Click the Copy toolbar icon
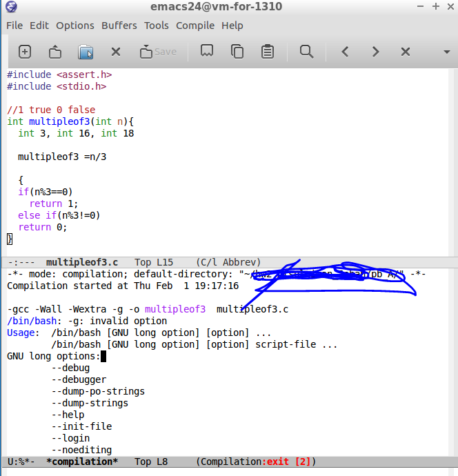 pos(237,51)
